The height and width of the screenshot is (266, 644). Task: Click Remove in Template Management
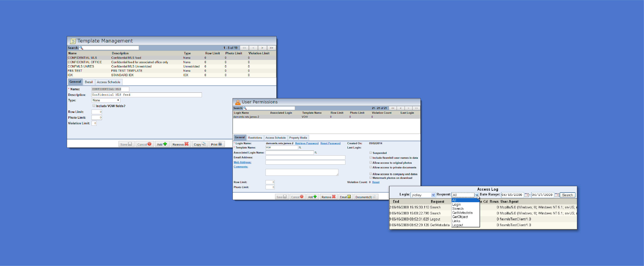(181, 144)
